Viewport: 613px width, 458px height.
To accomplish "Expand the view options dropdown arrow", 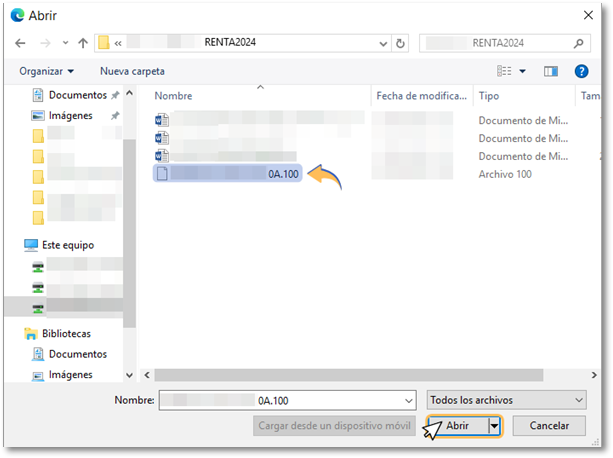I will [x=522, y=71].
